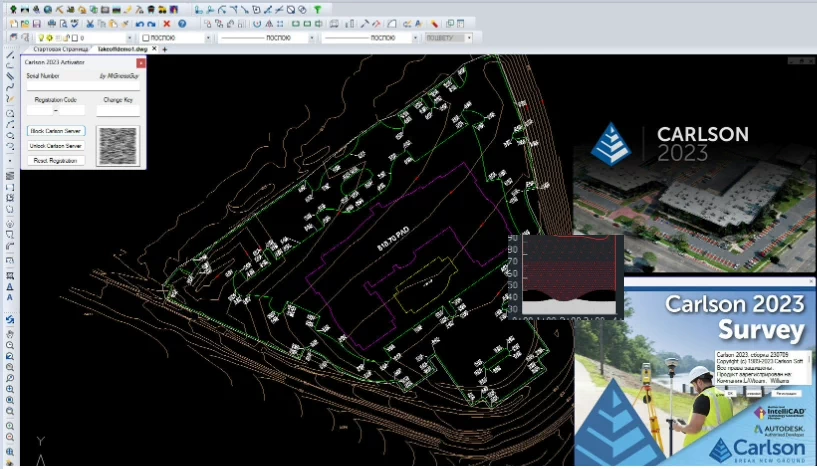Viewport: 817px width, 469px height.
Task: Click the Change Key input field
Action: coord(118,110)
